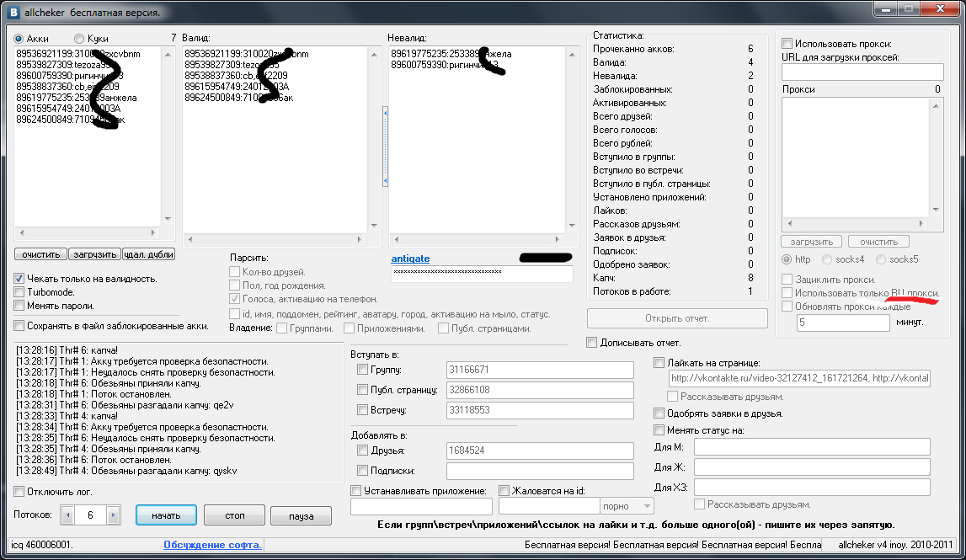This screenshot has width=966, height=560.
Task: Enable Лайкать на странице checkbox
Action: pyautogui.click(x=659, y=363)
